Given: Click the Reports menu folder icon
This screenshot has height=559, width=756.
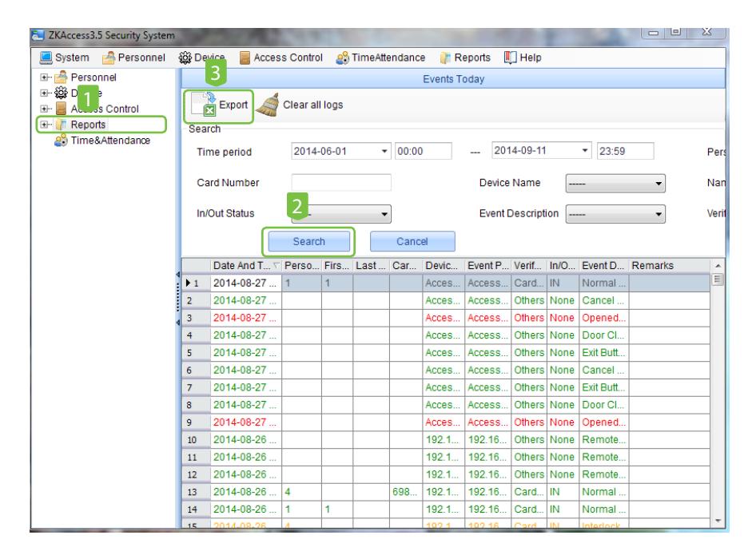Looking at the screenshot, I should (x=445, y=57).
